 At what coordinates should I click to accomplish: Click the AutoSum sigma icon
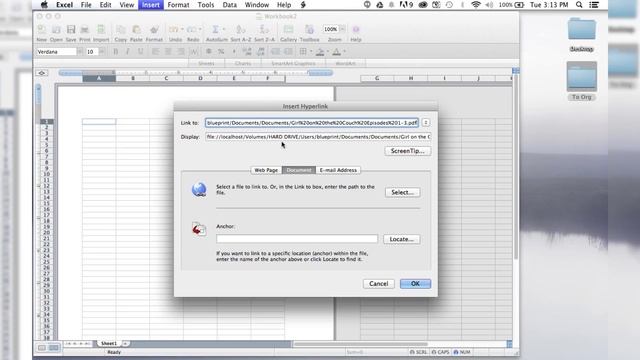tap(215, 29)
